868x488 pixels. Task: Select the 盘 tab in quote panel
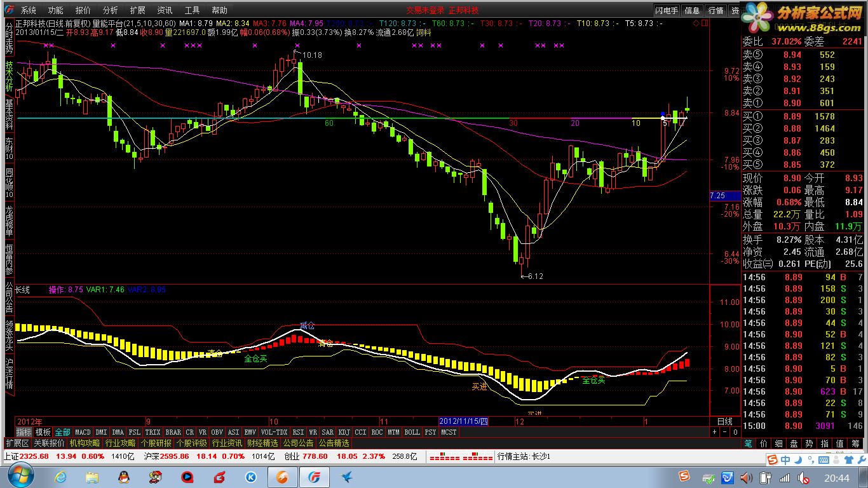click(x=794, y=443)
